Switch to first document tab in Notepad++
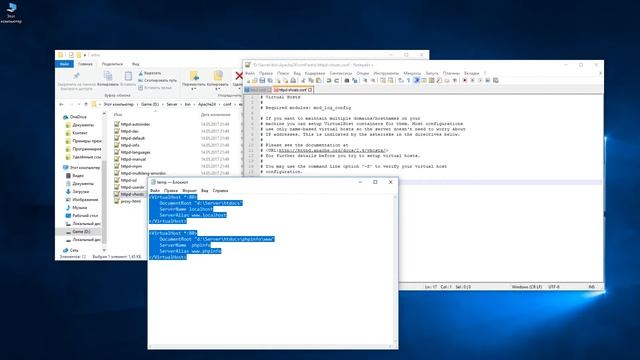The width and height of the screenshot is (640, 360). (x=258, y=90)
